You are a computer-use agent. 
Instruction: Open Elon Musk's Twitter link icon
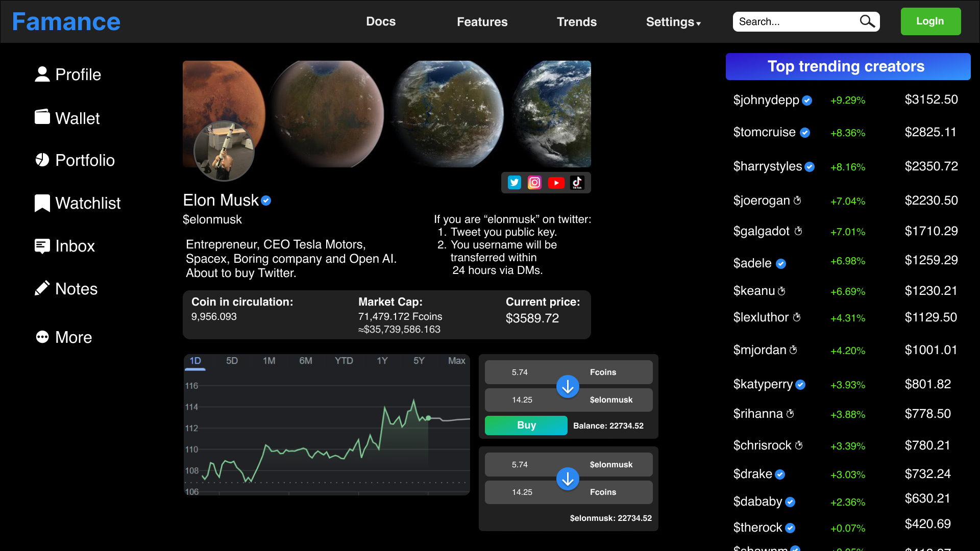[514, 183]
